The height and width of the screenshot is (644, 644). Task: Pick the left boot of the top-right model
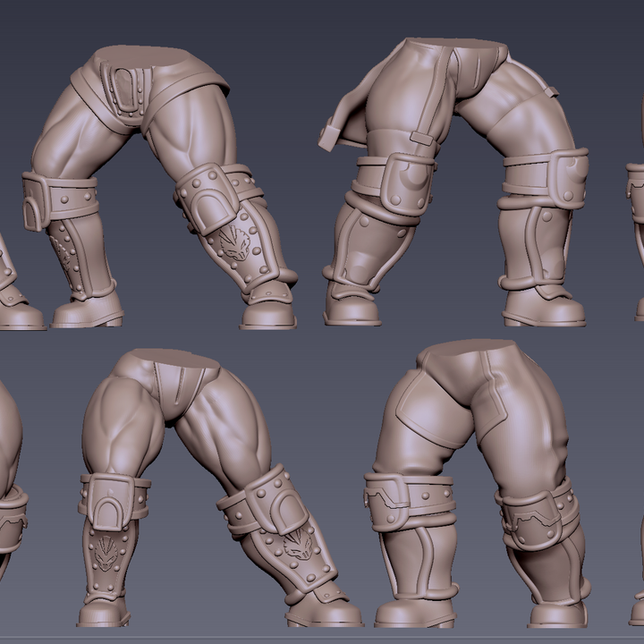tap(352, 304)
